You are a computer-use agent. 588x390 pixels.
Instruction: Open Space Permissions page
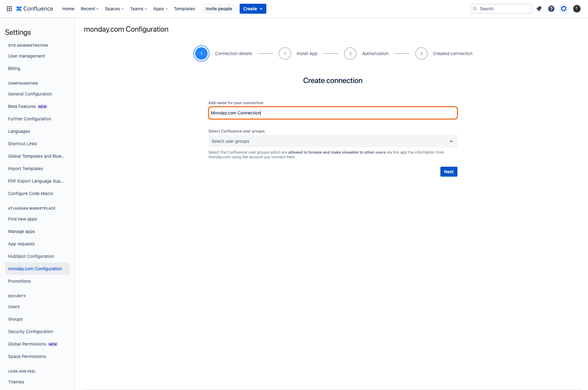[x=27, y=356]
